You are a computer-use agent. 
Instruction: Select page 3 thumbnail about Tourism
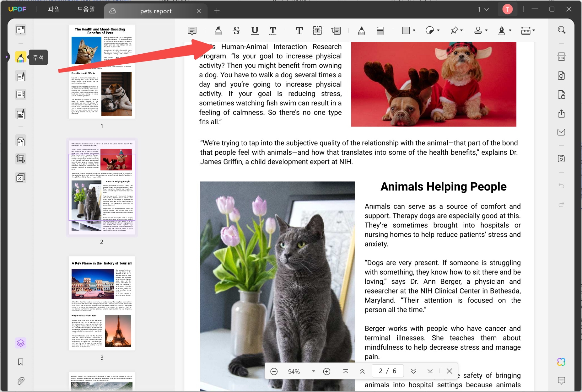tap(102, 303)
